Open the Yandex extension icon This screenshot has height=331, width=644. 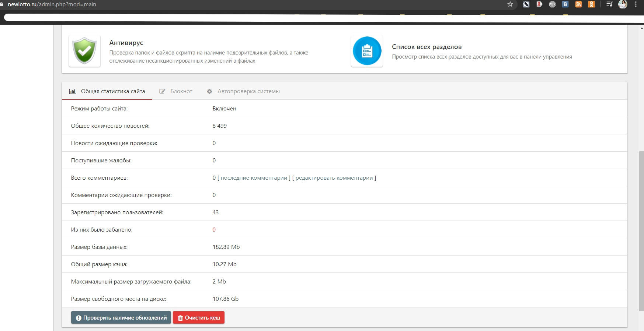[x=539, y=4]
